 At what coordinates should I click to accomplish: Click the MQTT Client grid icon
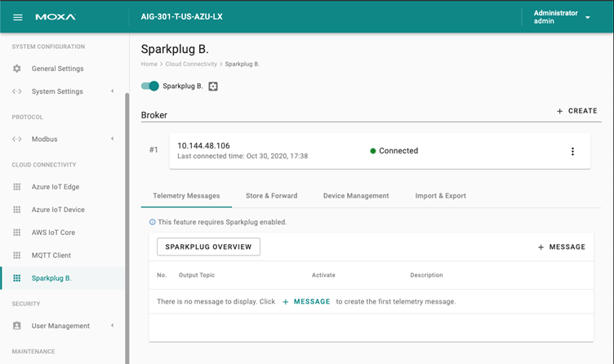click(x=17, y=255)
